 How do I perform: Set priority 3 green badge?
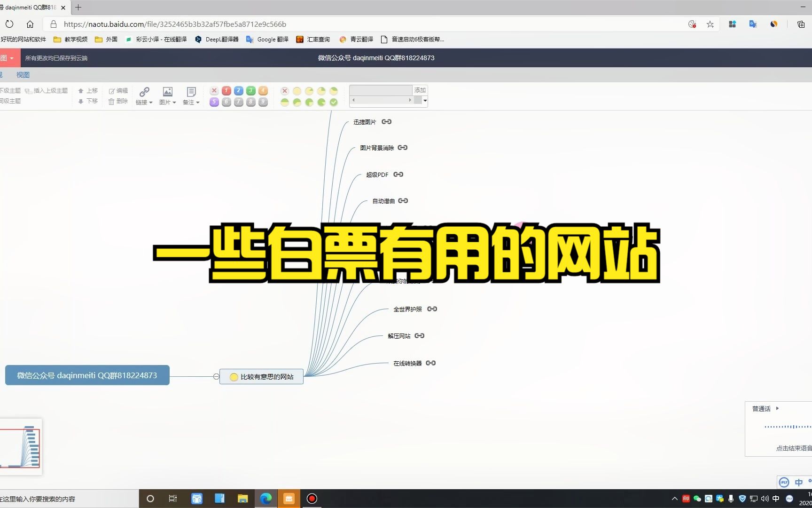click(251, 90)
